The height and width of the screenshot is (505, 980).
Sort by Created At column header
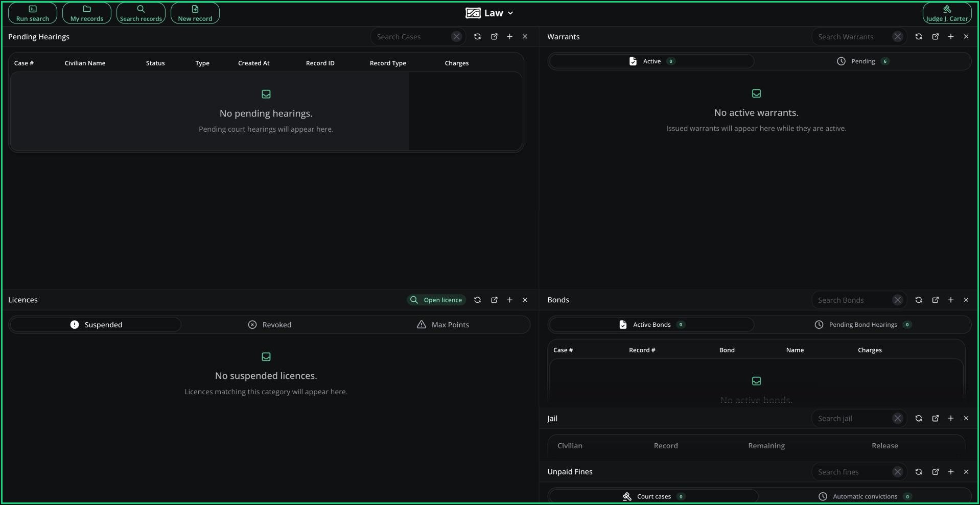[x=254, y=63]
